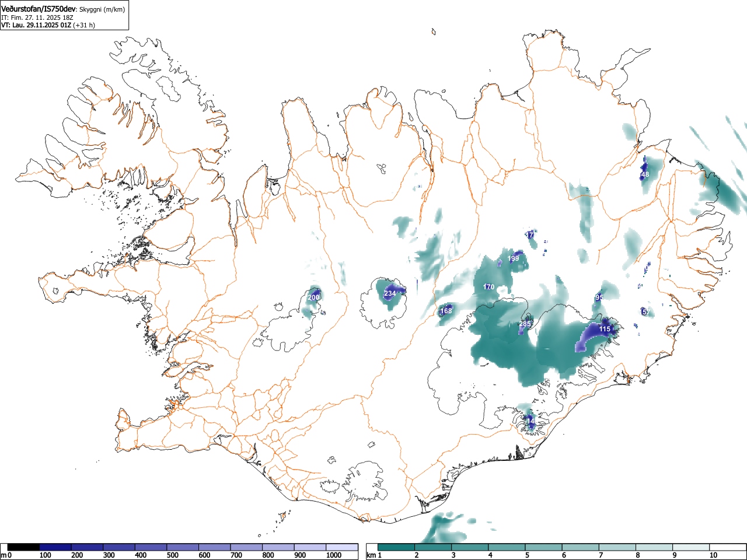The width and height of the screenshot is (747, 560).
Task: Click the visibility value '200' on map
Action: tap(314, 297)
